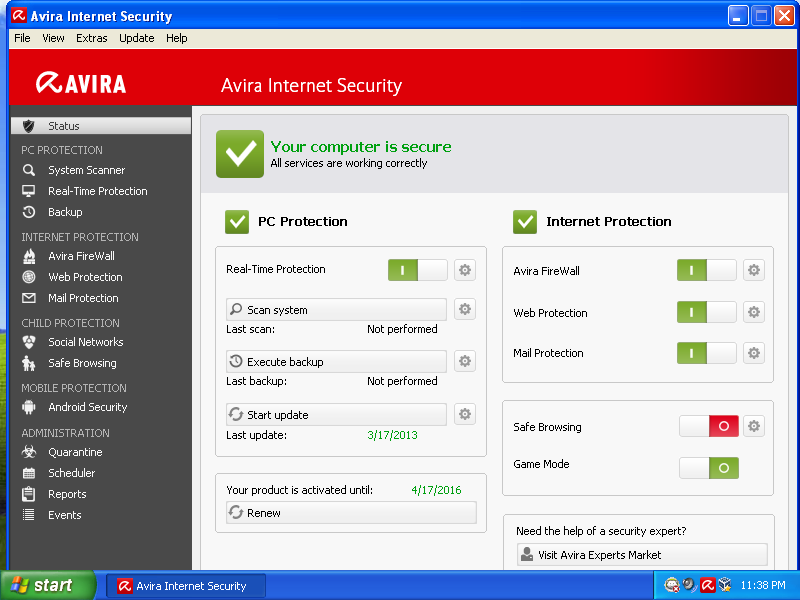Click the Android Security robot icon
800x600 pixels.
[x=29, y=407]
